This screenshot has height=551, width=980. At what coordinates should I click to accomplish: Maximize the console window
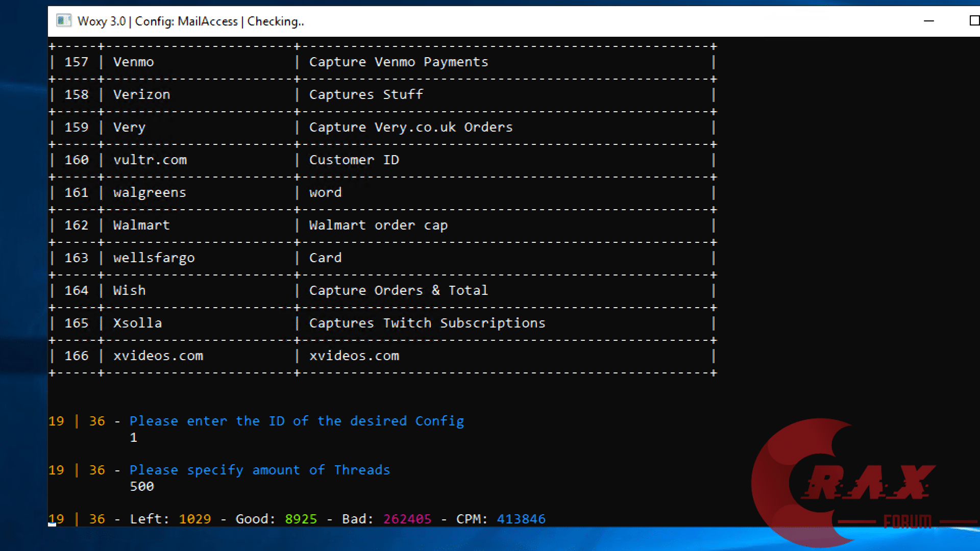974,21
